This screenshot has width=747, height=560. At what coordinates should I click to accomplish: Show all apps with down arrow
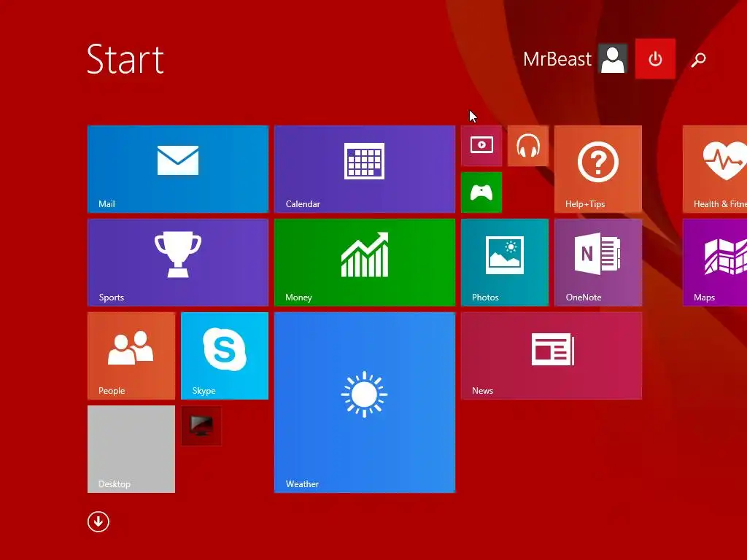pos(98,521)
